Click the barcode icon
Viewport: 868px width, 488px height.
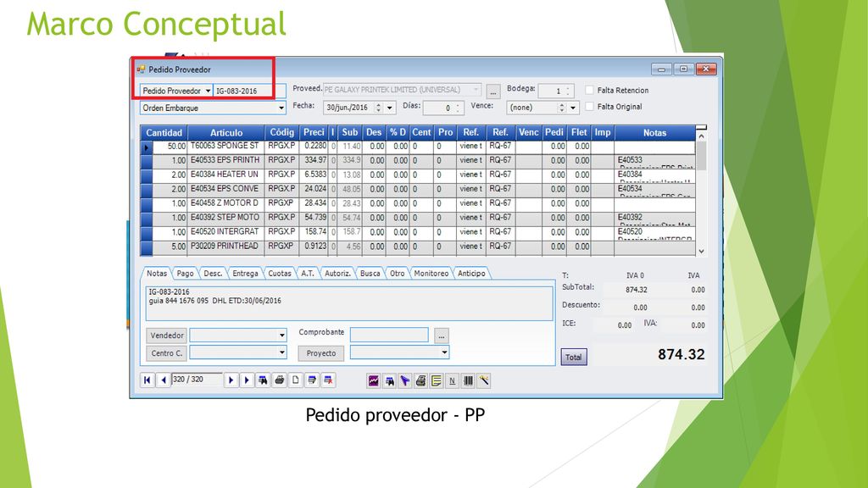[468, 380]
